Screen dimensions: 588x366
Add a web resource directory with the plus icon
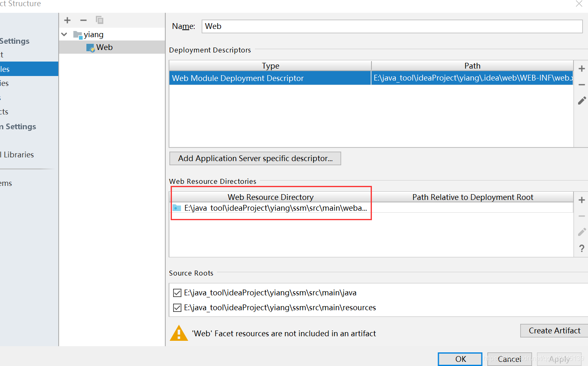coord(582,200)
